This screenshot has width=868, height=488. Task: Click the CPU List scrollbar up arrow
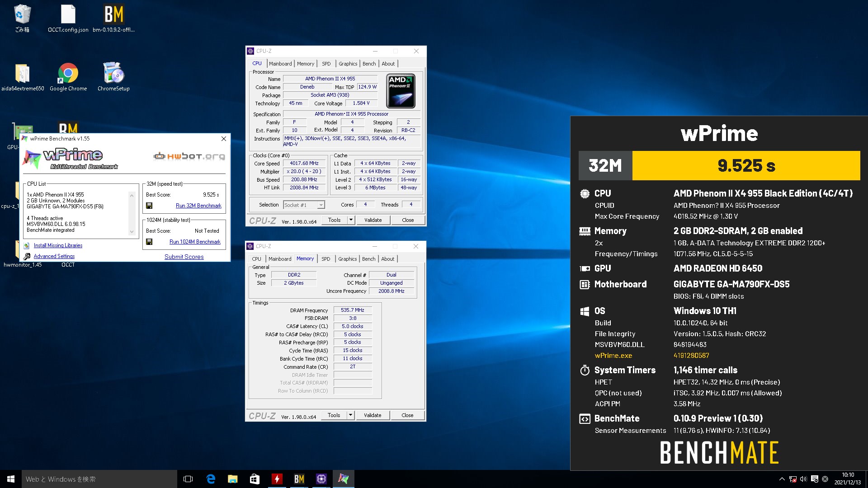132,195
